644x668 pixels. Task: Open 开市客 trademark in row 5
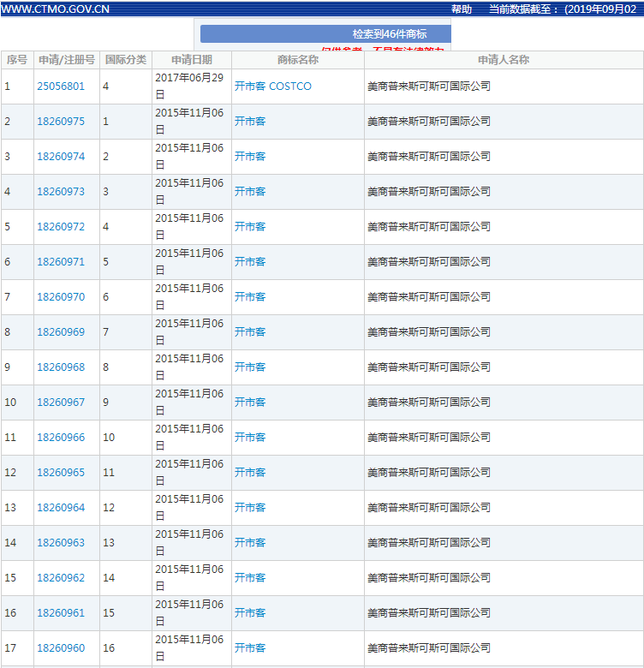250,227
